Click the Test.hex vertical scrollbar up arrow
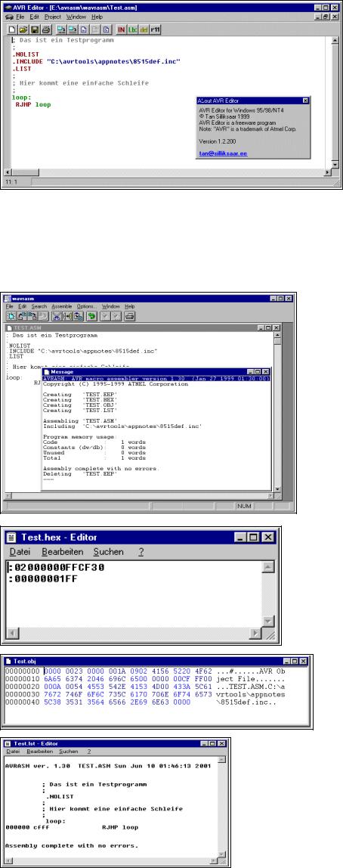The width and height of the screenshot is (343, 868). (x=268, y=567)
